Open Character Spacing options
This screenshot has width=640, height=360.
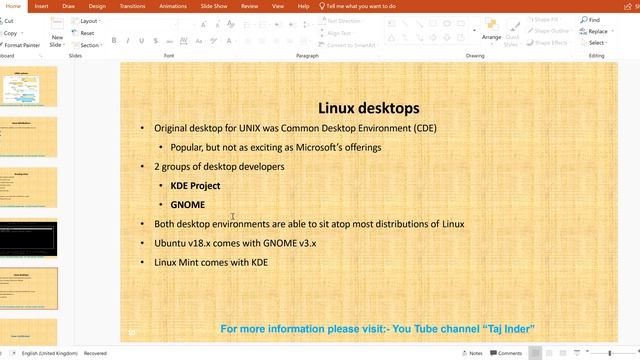[x=184, y=40]
